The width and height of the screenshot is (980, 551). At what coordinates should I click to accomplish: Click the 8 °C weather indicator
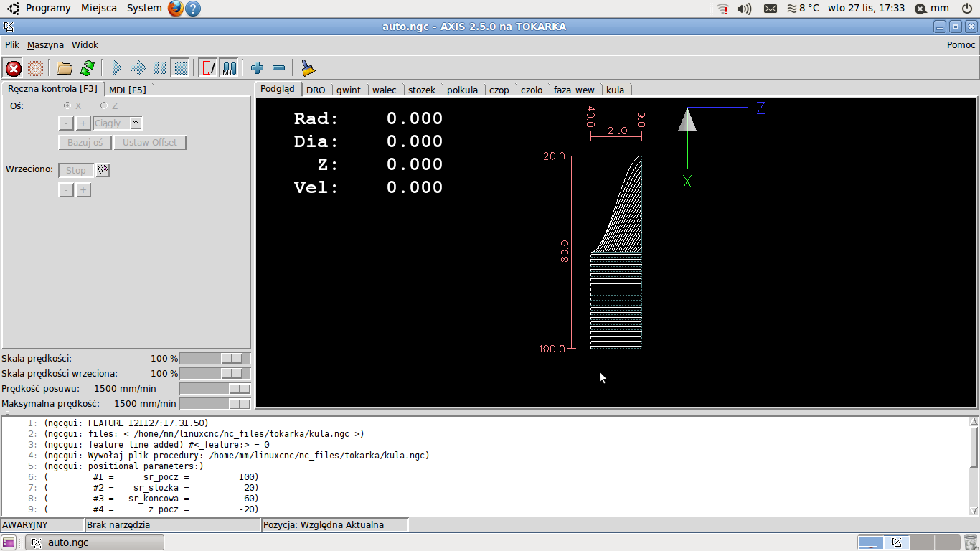pyautogui.click(x=803, y=8)
